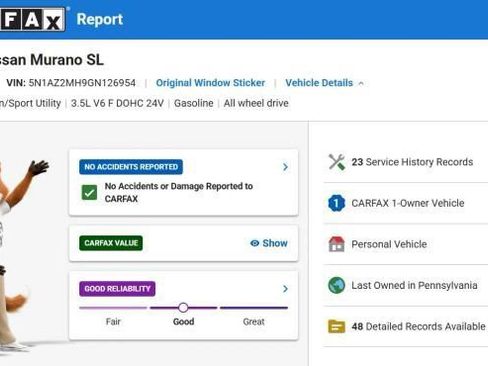Click the Gasoline fuel type text
The image size is (488, 366).
(x=193, y=103)
